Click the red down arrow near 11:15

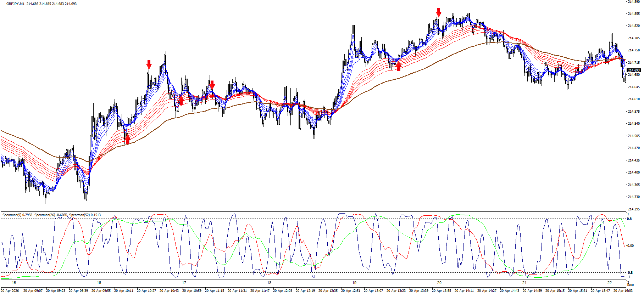(x=212, y=85)
